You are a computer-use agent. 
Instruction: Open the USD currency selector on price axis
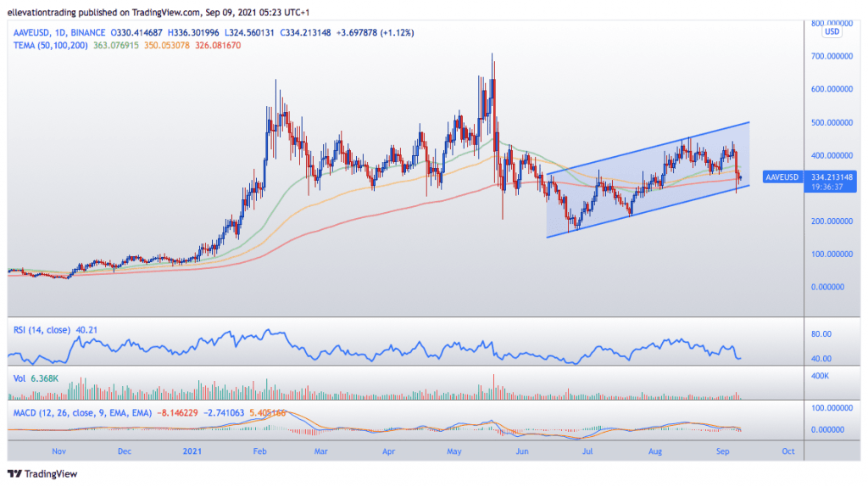coord(832,32)
